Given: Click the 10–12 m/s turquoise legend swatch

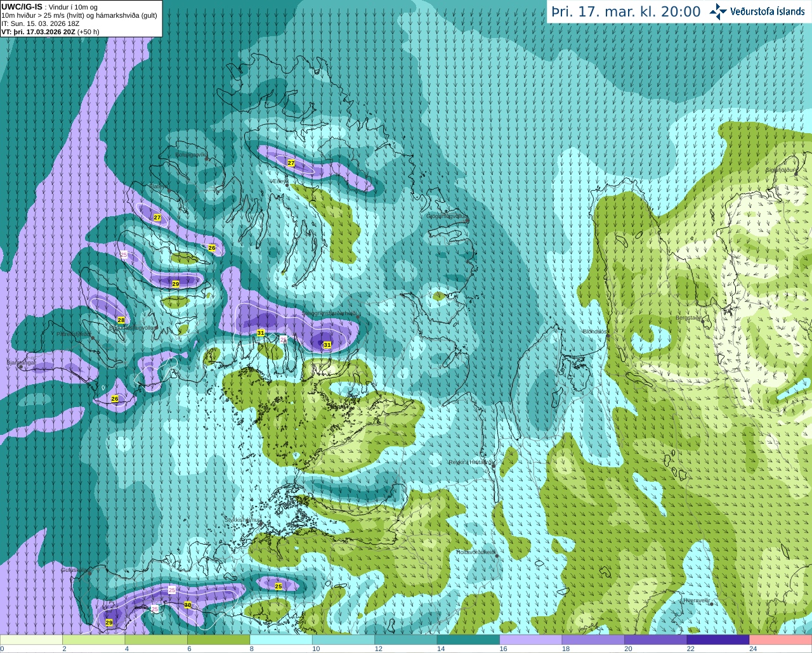Looking at the screenshot, I should point(343,640).
